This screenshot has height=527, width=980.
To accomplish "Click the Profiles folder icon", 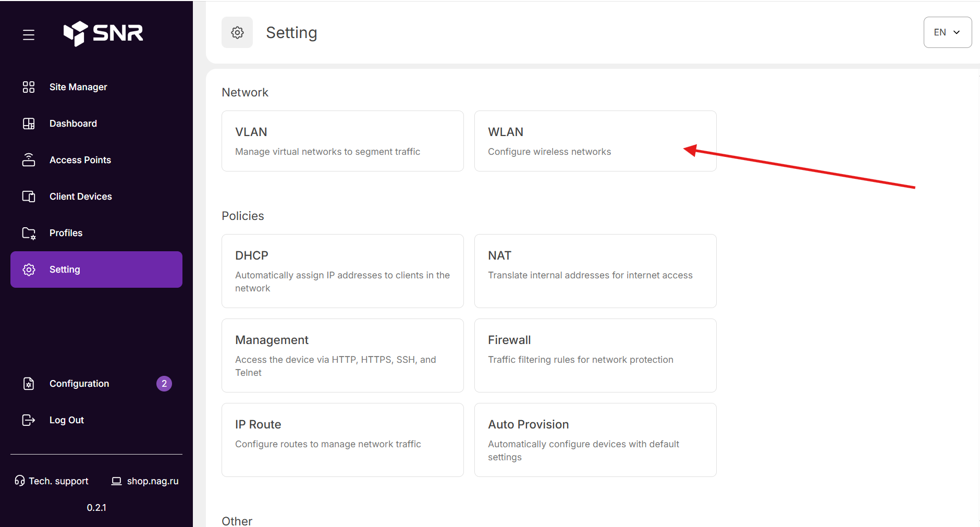I will point(29,233).
